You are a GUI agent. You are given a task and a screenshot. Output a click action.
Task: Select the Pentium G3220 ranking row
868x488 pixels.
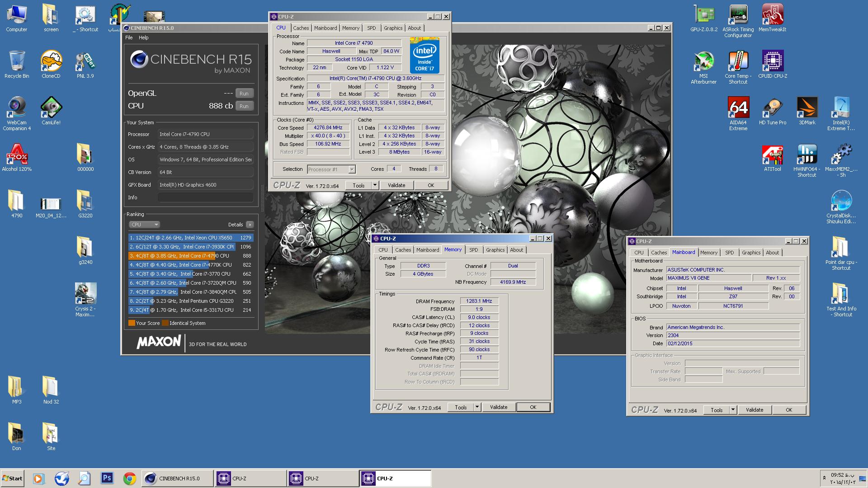[x=190, y=301]
